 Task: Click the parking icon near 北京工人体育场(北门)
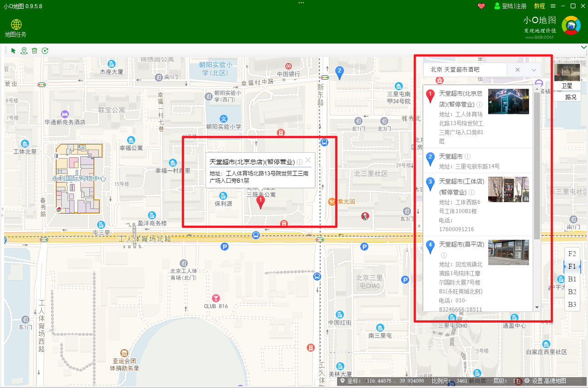point(224,247)
